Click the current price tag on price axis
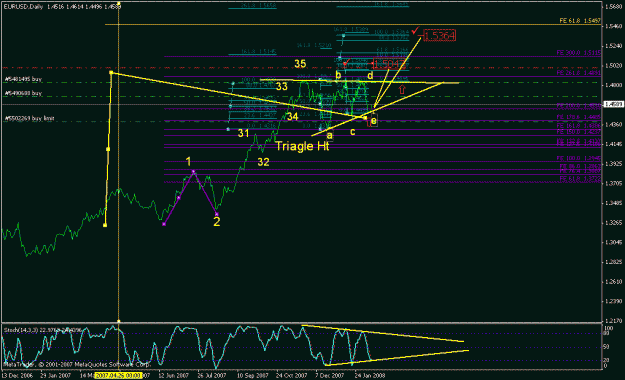Viewport: 625px width, 380px height. (x=613, y=104)
